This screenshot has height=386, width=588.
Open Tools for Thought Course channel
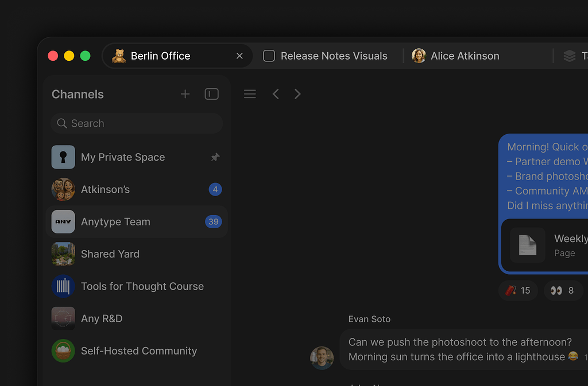[x=142, y=286]
